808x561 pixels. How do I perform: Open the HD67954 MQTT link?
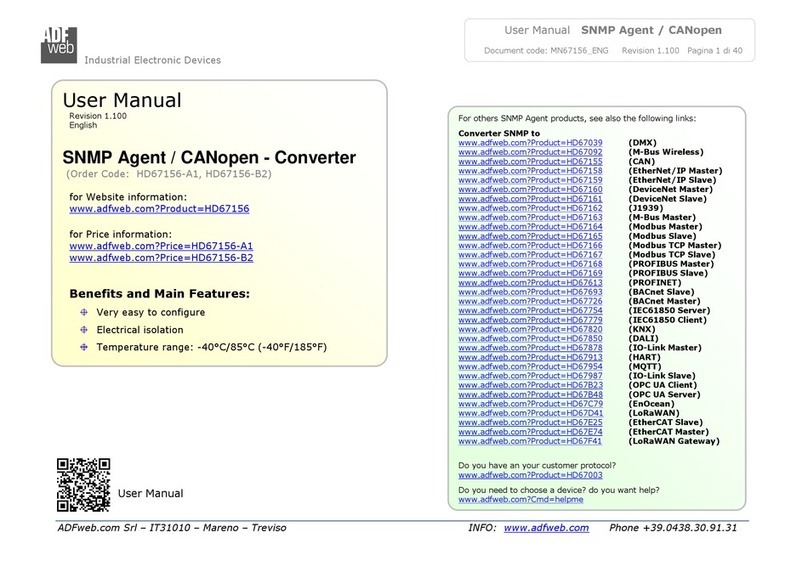coord(530,366)
